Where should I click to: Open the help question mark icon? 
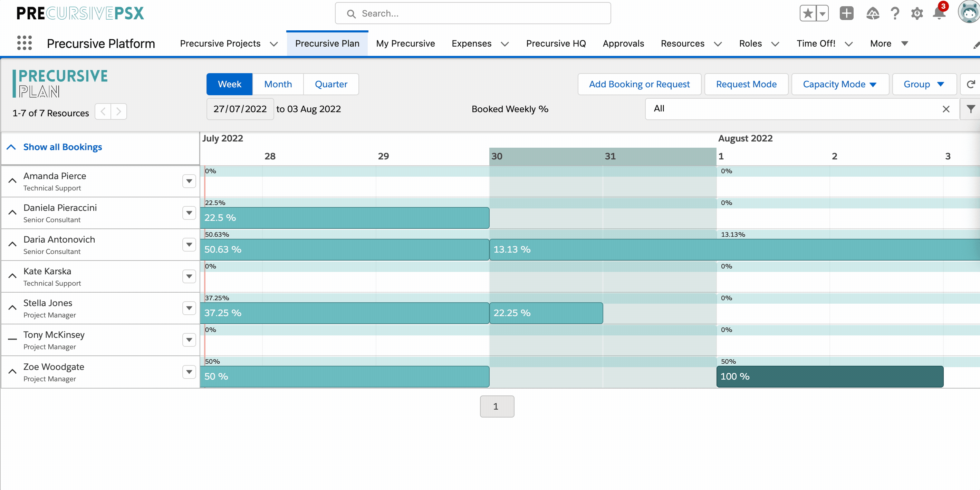click(x=895, y=14)
